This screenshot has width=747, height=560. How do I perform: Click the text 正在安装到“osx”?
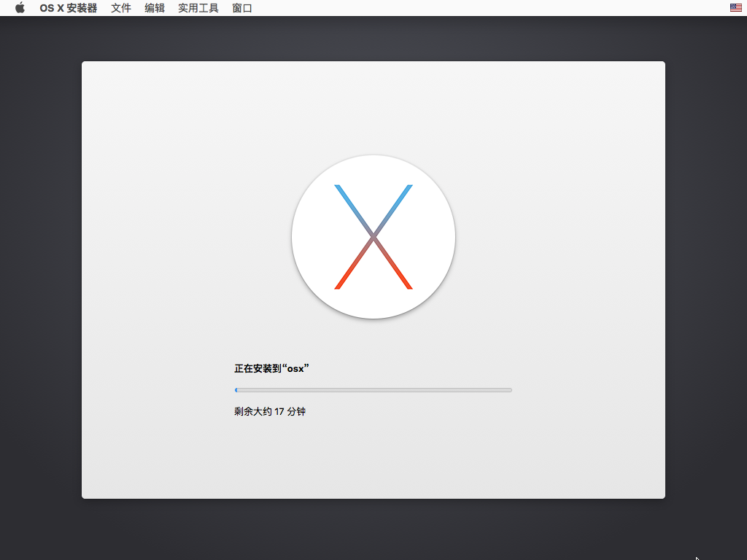pos(271,368)
